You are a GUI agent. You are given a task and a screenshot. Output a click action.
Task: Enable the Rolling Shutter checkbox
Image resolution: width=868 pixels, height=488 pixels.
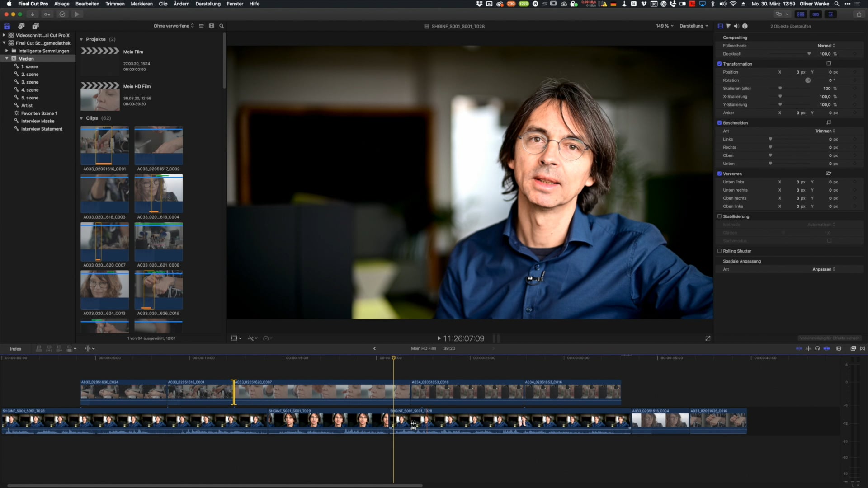point(719,251)
